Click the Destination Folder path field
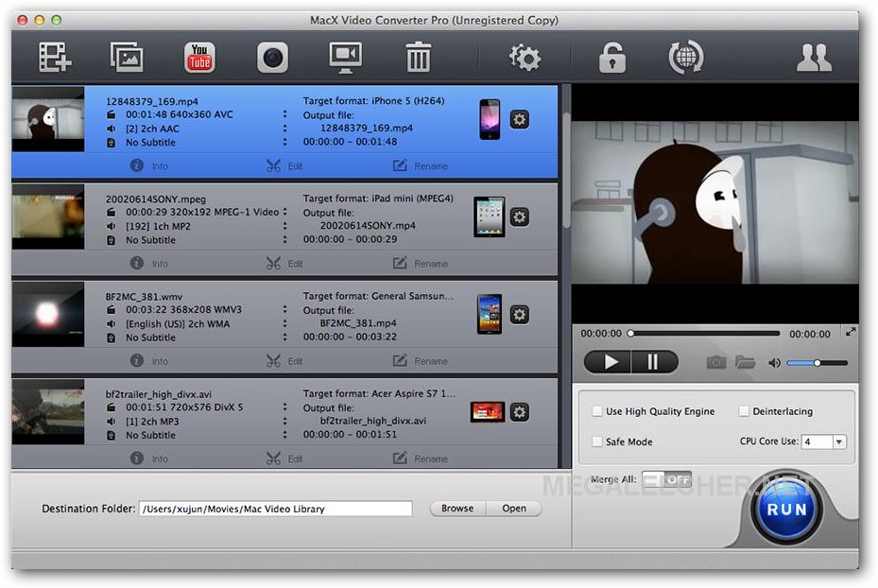This screenshot has width=878, height=588. pyautogui.click(x=275, y=509)
